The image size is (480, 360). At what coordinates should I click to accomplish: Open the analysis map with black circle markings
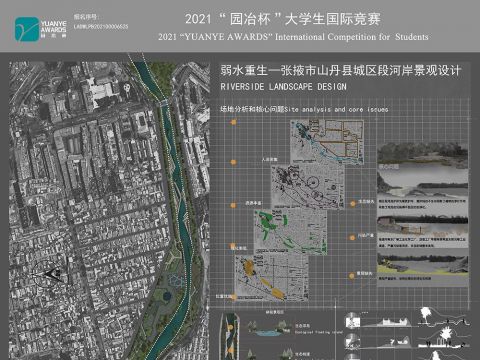[308, 186]
